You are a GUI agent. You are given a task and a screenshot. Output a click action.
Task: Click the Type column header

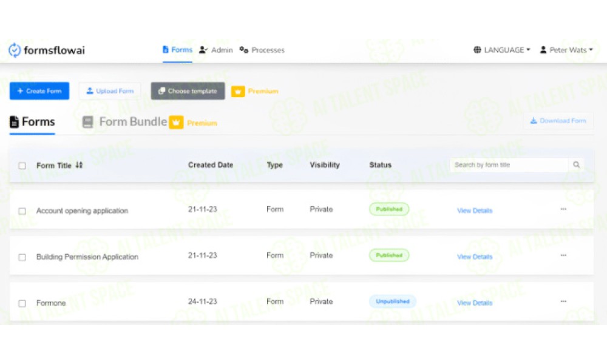click(275, 165)
